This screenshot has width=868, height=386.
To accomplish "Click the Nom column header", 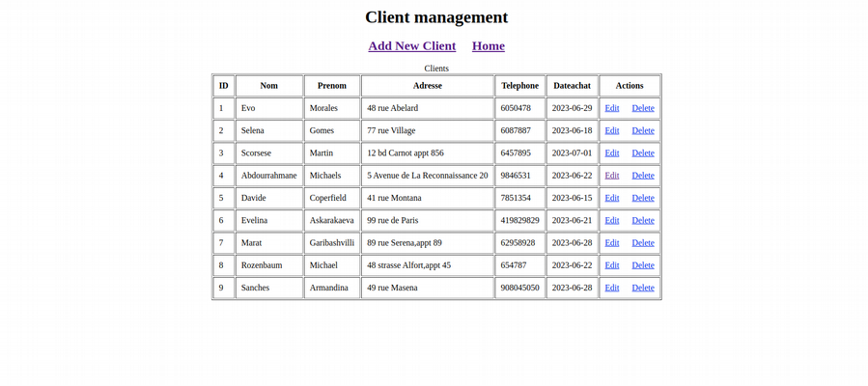I will [x=269, y=86].
